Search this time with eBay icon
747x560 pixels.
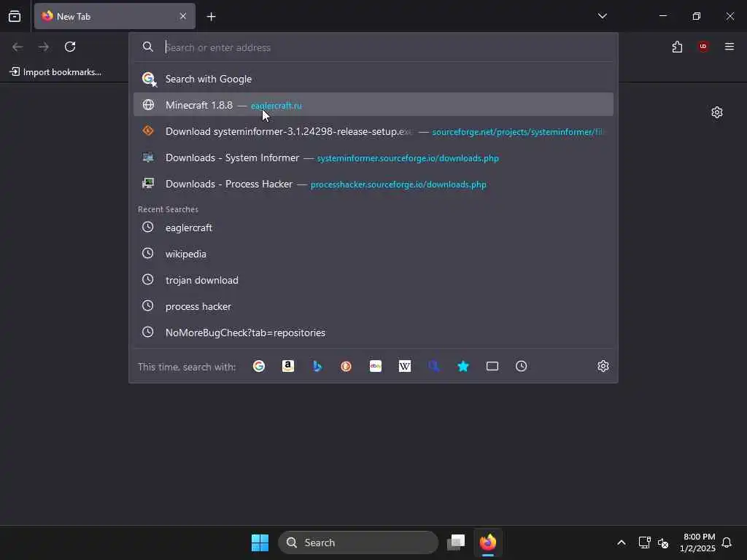[x=376, y=366]
